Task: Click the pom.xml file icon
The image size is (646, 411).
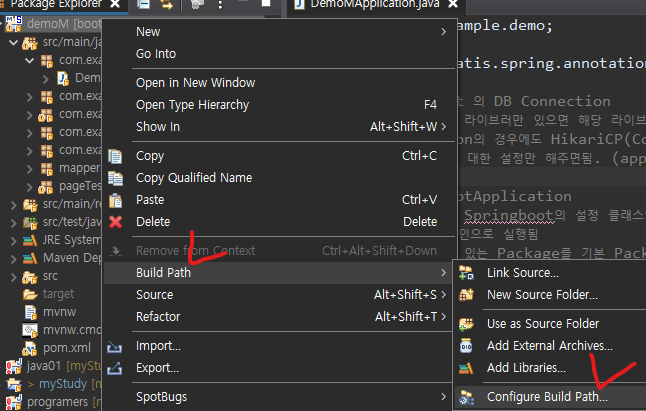Action: (29, 348)
